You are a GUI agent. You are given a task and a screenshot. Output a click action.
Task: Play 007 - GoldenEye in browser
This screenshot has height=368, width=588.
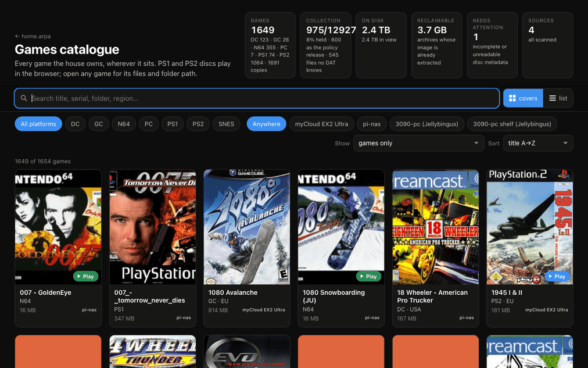tap(85, 277)
